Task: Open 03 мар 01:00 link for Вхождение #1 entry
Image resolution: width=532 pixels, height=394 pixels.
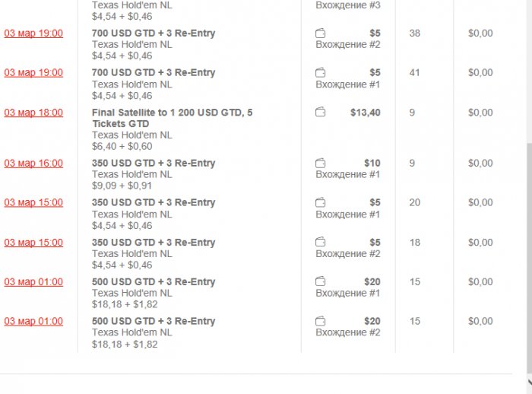Action: (x=33, y=282)
